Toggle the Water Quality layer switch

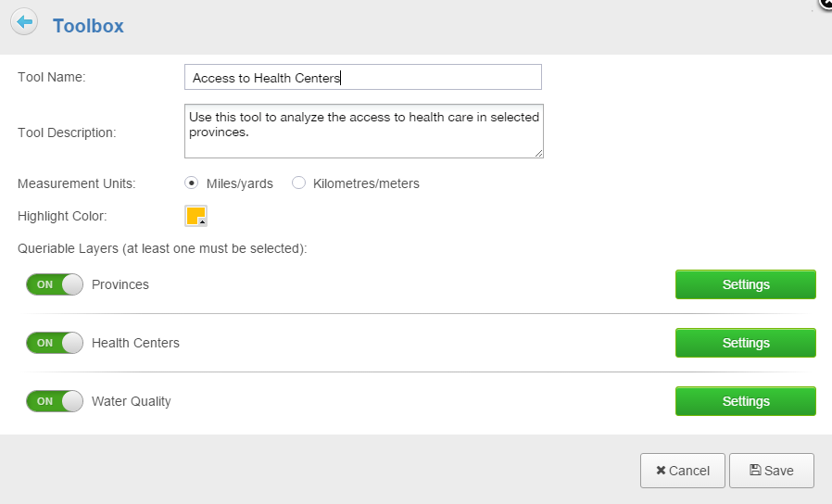click(55, 401)
